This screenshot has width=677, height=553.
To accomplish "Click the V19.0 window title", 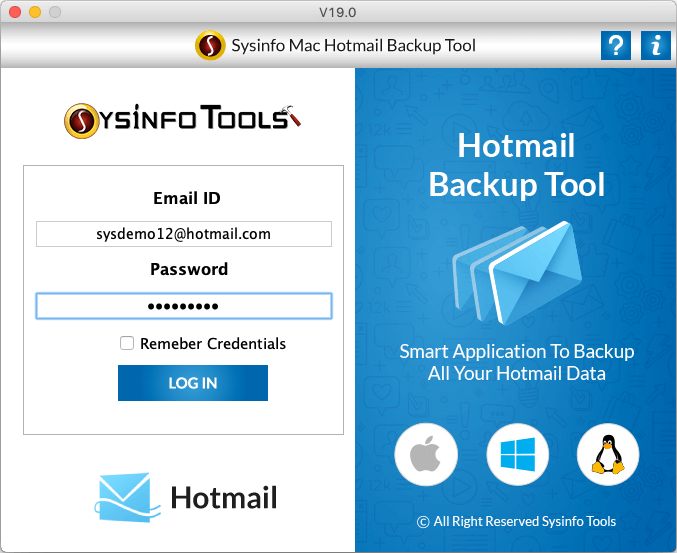I will (338, 13).
